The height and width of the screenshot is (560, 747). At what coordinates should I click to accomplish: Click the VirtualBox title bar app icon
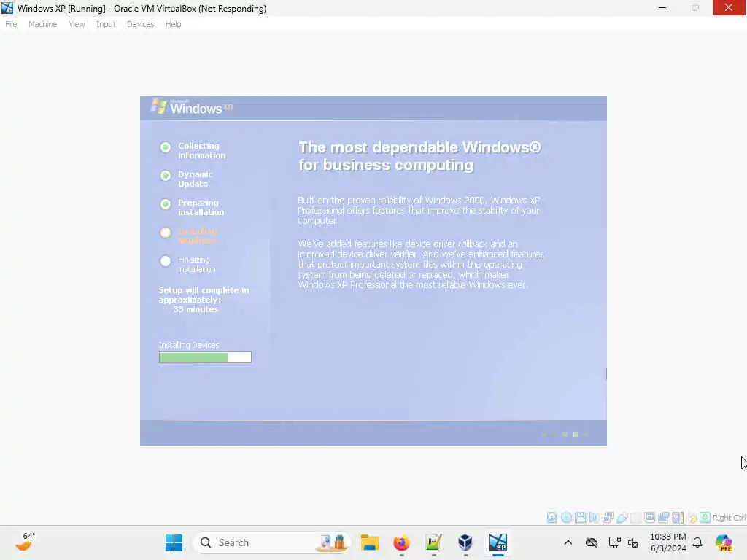(7, 8)
